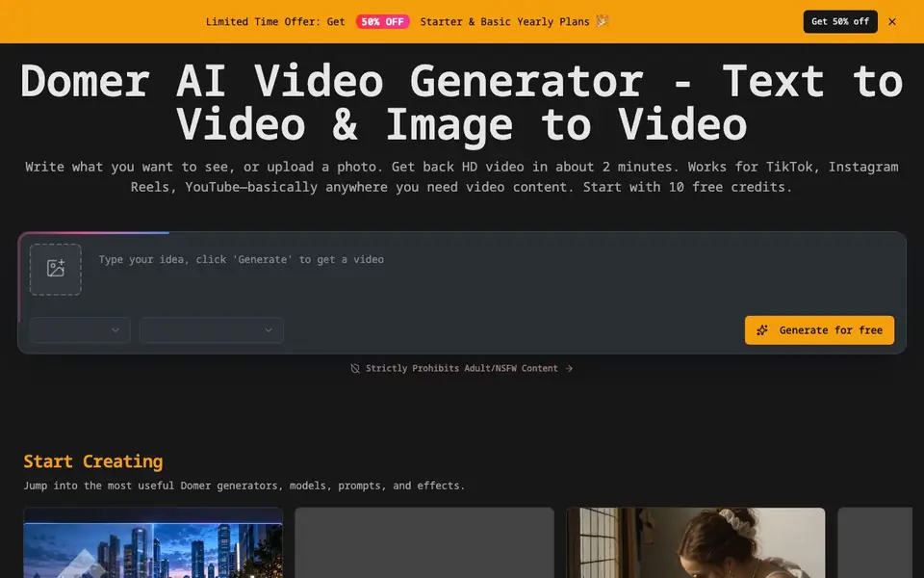Click the Start Creating heading
The image size is (924, 578).
click(x=93, y=461)
